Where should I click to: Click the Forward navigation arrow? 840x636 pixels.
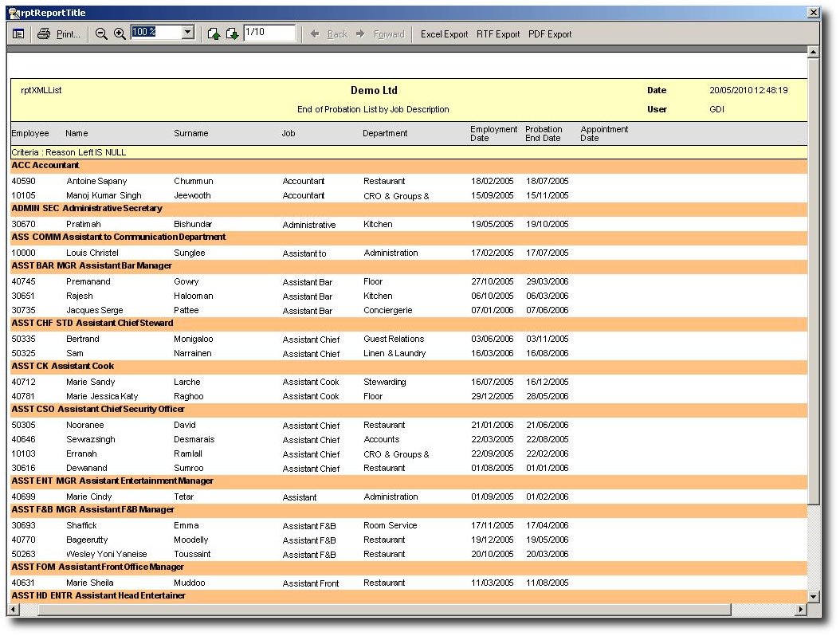tap(380, 34)
